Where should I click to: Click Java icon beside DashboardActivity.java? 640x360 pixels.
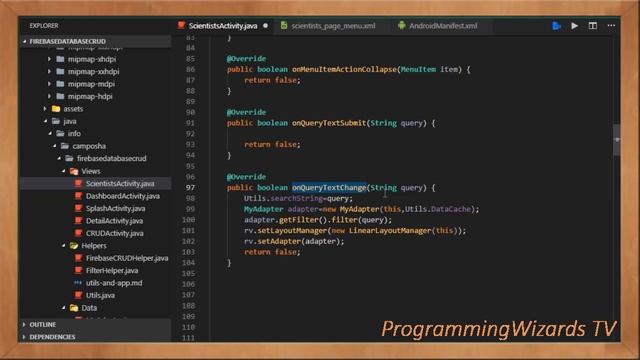coord(78,196)
